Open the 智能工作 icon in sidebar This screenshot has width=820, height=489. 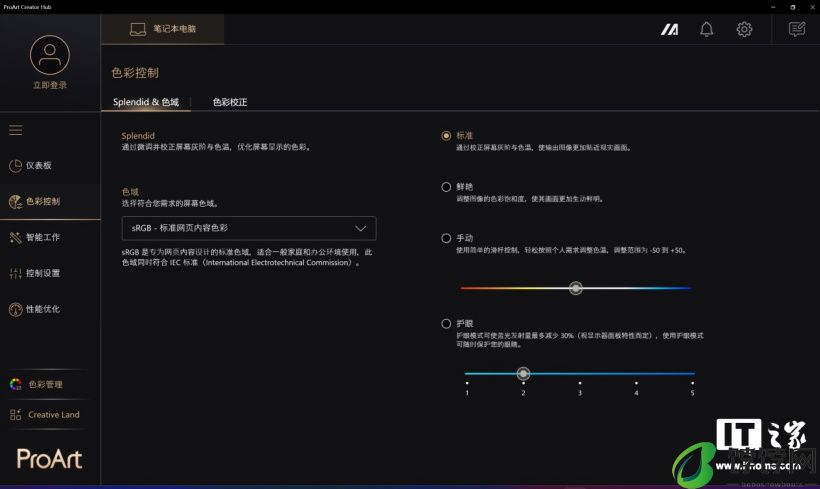tap(15, 237)
